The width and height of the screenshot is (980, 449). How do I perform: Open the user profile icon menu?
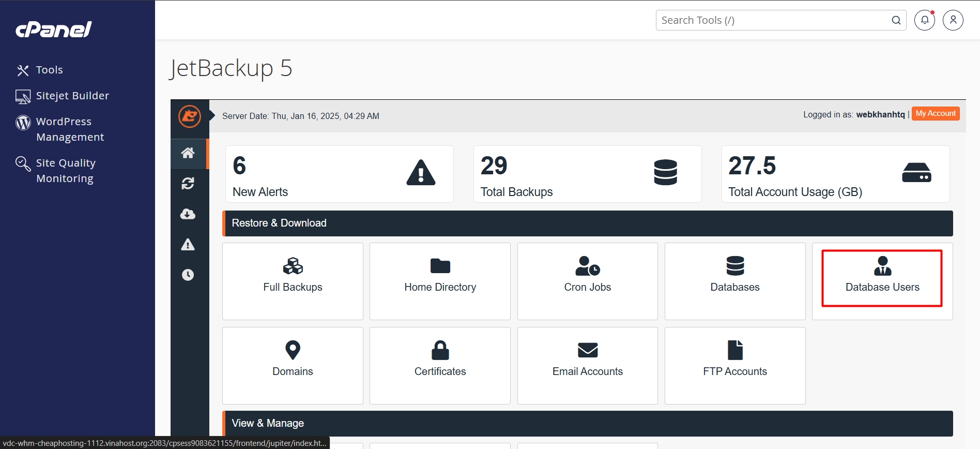[953, 20]
